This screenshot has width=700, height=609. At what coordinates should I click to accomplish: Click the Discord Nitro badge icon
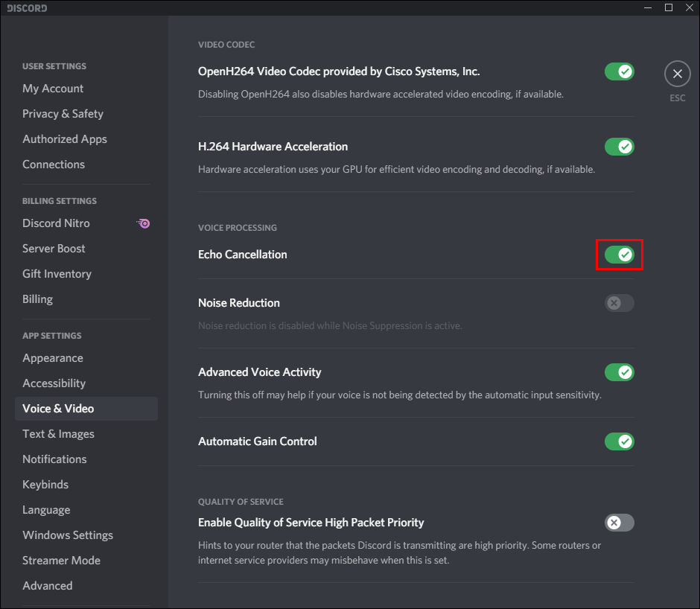coord(144,223)
